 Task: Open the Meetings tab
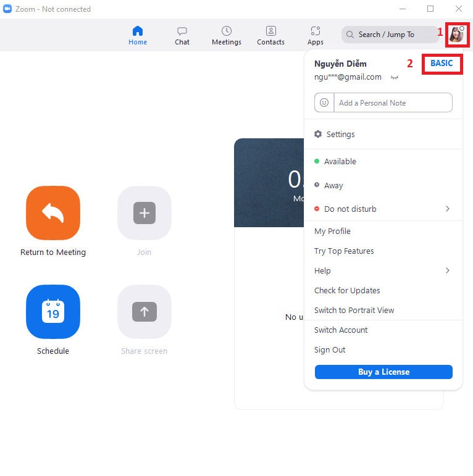pos(227,36)
